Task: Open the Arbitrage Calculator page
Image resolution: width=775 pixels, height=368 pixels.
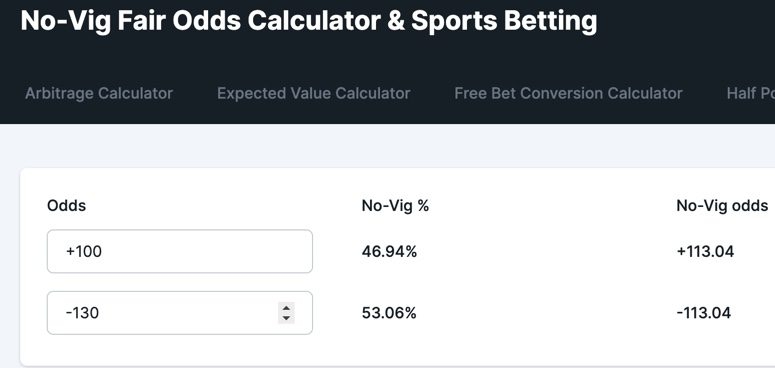Action: click(99, 93)
